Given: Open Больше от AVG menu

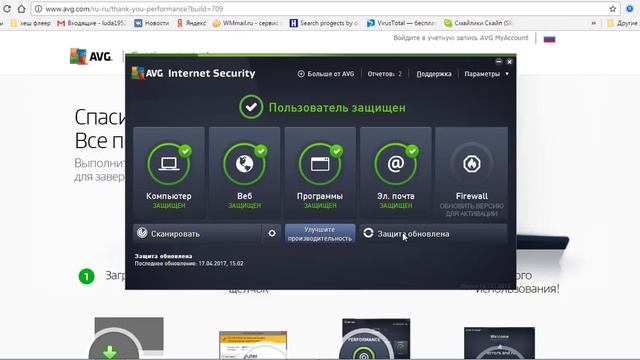Looking at the screenshot, I should (326, 74).
